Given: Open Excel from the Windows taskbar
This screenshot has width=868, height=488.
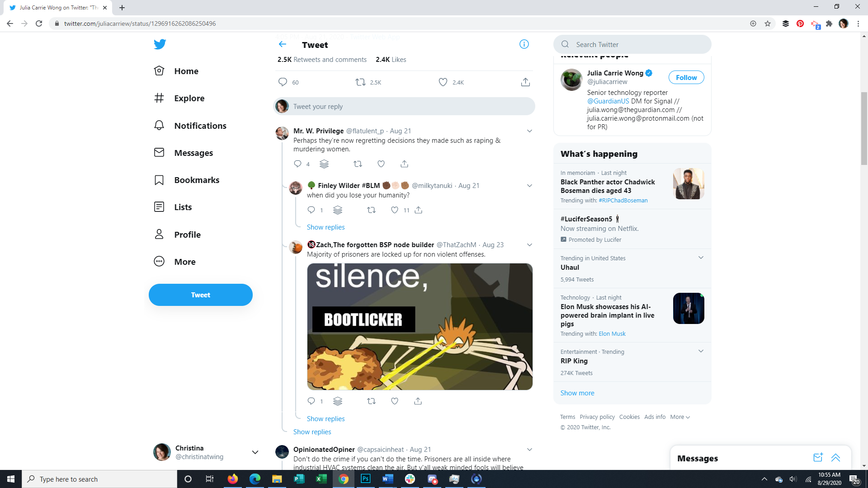Looking at the screenshot, I should coord(321,479).
